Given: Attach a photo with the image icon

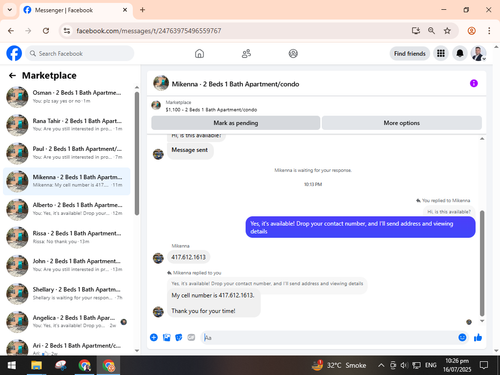Looking at the screenshot, I should pos(166,338).
